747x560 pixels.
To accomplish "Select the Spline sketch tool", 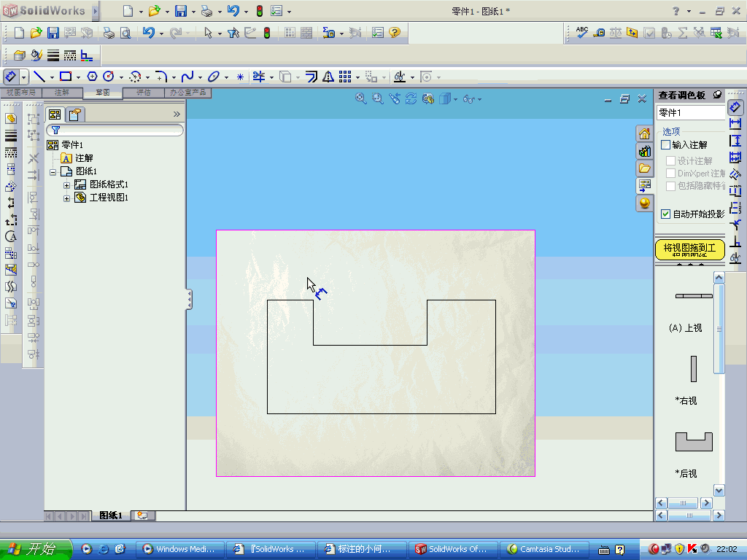I will point(187,77).
